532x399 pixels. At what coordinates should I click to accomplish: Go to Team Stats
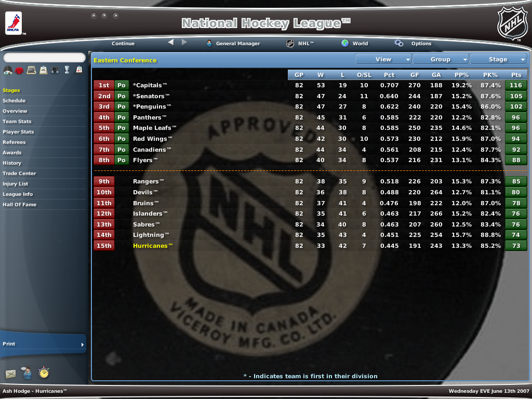click(x=17, y=122)
